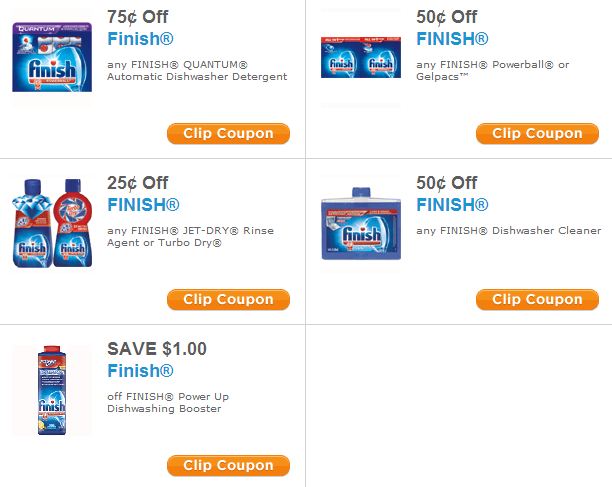This screenshot has width=612, height=487.
Task: Select the Power Up Dishwashing Booster description
Action: [168, 402]
